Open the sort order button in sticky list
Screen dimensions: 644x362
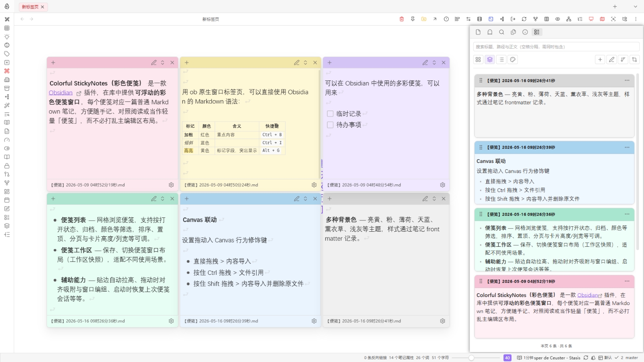pyautogui.click(x=623, y=59)
